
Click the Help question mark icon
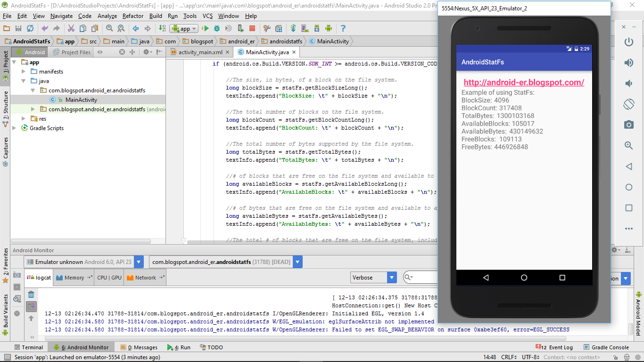pyautogui.click(x=343, y=28)
